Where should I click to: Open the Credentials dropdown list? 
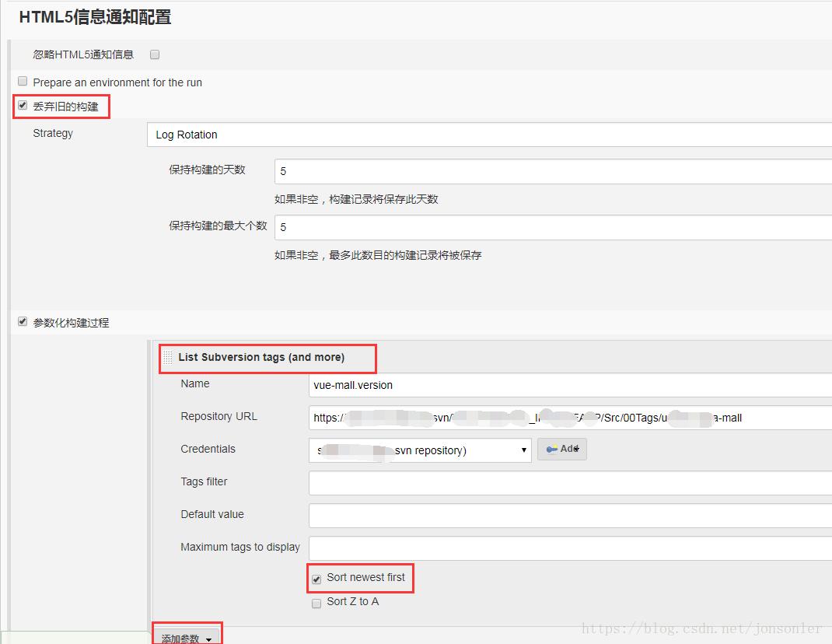click(420, 450)
